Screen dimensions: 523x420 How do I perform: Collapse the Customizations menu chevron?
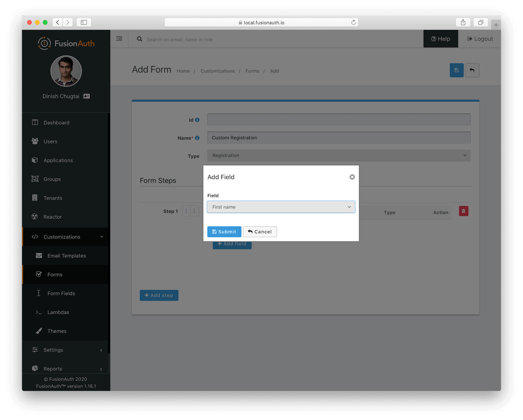[x=102, y=237]
